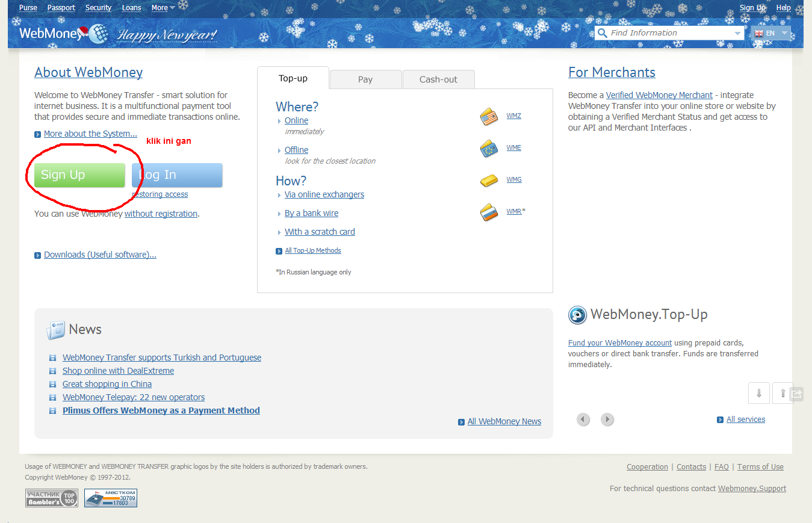This screenshot has height=523, width=812.
Task: Click the Verified WebMoney Merchant link
Action: coord(659,95)
